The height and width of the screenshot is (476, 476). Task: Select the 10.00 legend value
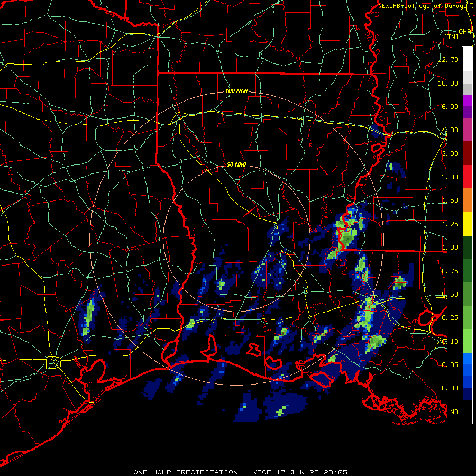pyautogui.click(x=448, y=83)
